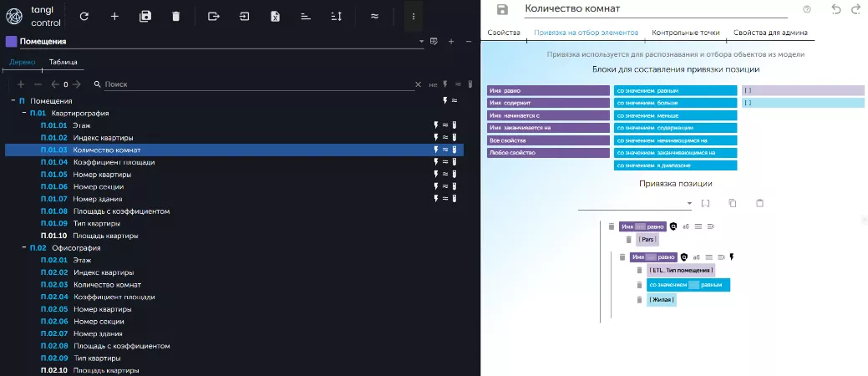This screenshot has height=376, width=868.
Task: Open the Помещения catalog dropdown
Action: click(x=421, y=41)
